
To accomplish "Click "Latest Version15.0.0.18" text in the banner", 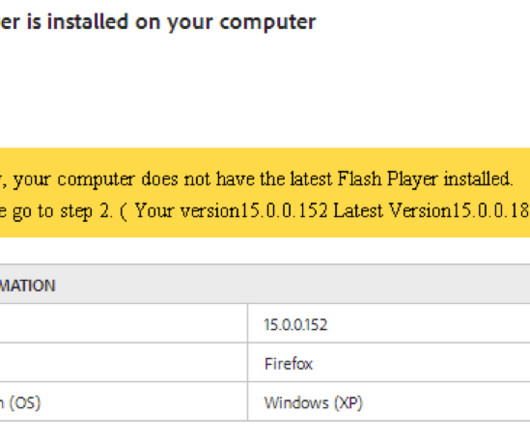I will (432, 211).
